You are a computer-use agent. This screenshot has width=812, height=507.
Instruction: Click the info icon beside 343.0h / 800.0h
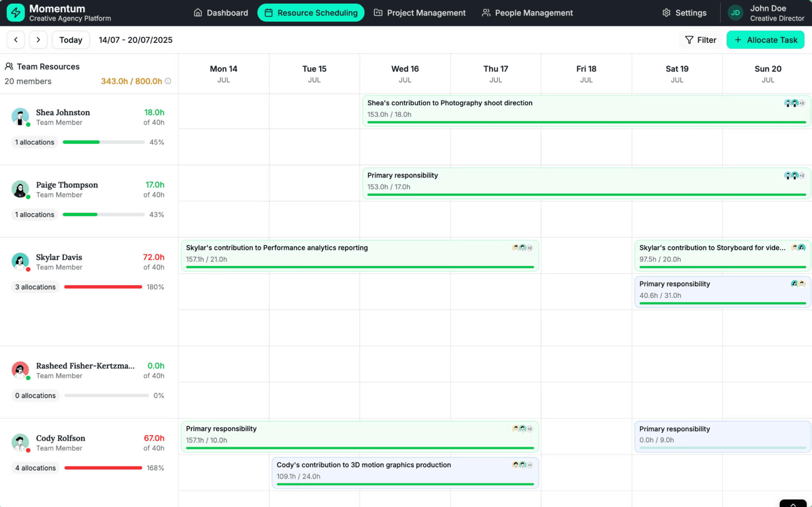coord(168,81)
